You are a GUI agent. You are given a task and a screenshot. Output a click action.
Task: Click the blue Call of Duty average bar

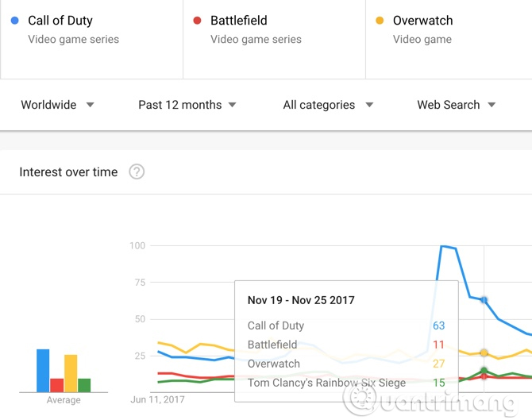[43, 371]
